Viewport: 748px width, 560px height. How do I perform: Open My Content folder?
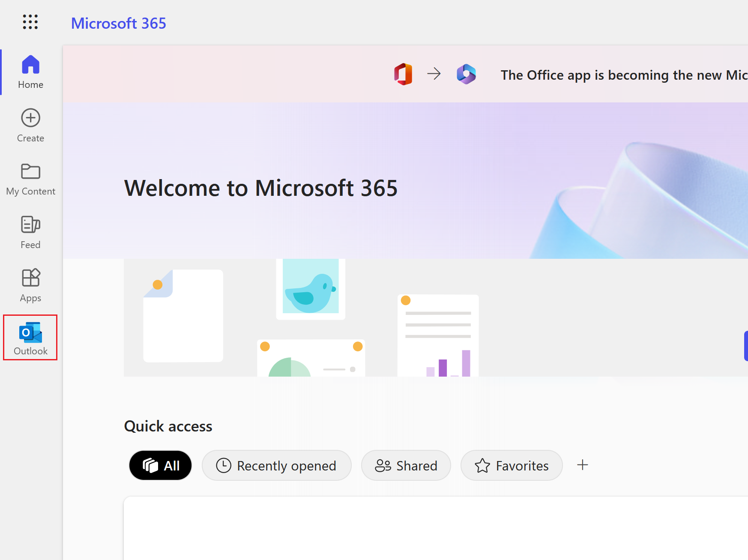(x=30, y=179)
